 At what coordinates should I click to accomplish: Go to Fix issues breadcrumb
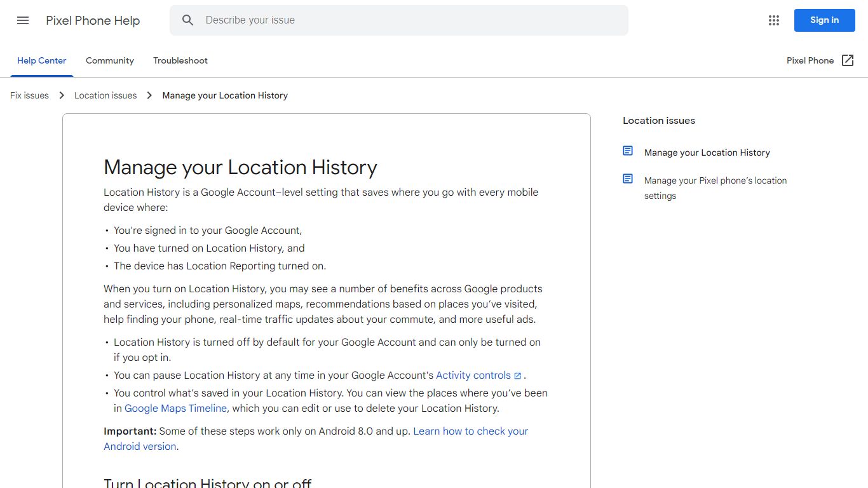(x=29, y=95)
